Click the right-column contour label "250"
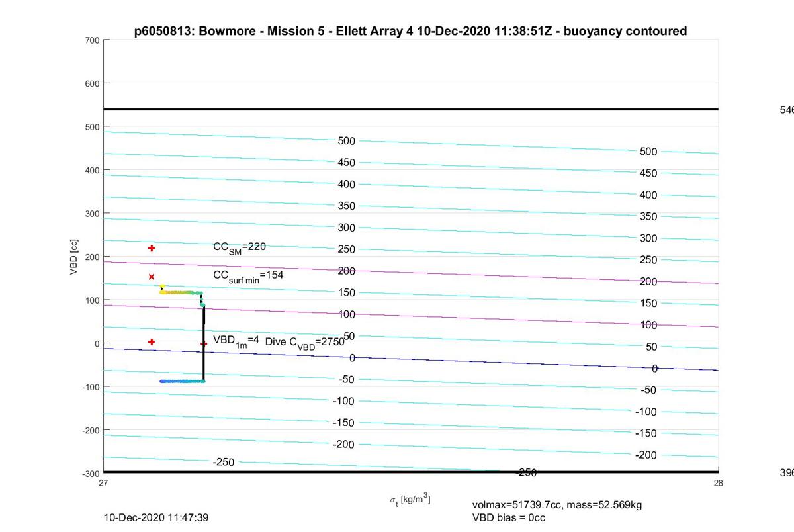This screenshot has height=532, width=794. tap(648, 260)
